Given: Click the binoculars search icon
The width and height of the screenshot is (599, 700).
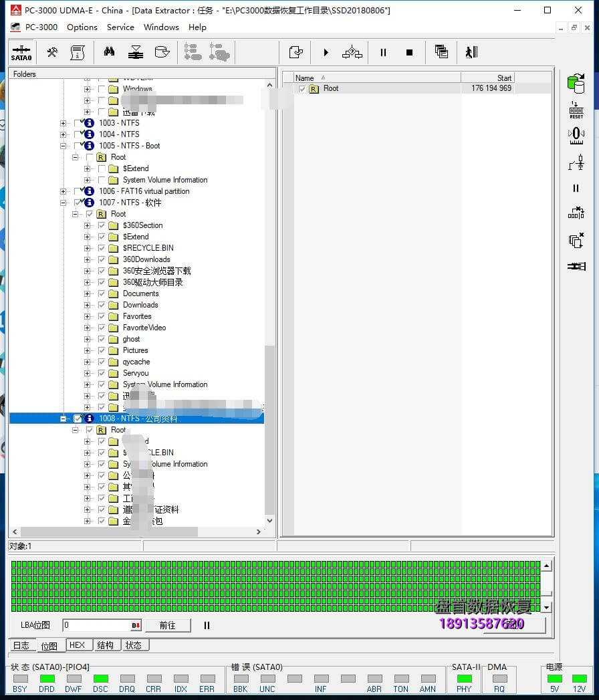Looking at the screenshot, I should point(109,52).
